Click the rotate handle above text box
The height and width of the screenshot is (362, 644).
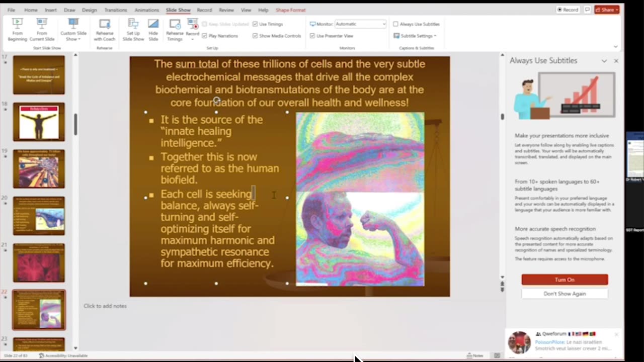click(x=216, y=100)
